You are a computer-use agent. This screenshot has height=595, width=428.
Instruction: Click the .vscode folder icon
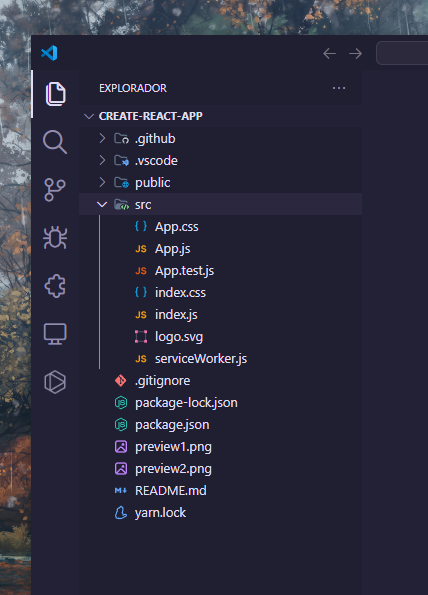[121, 161]
